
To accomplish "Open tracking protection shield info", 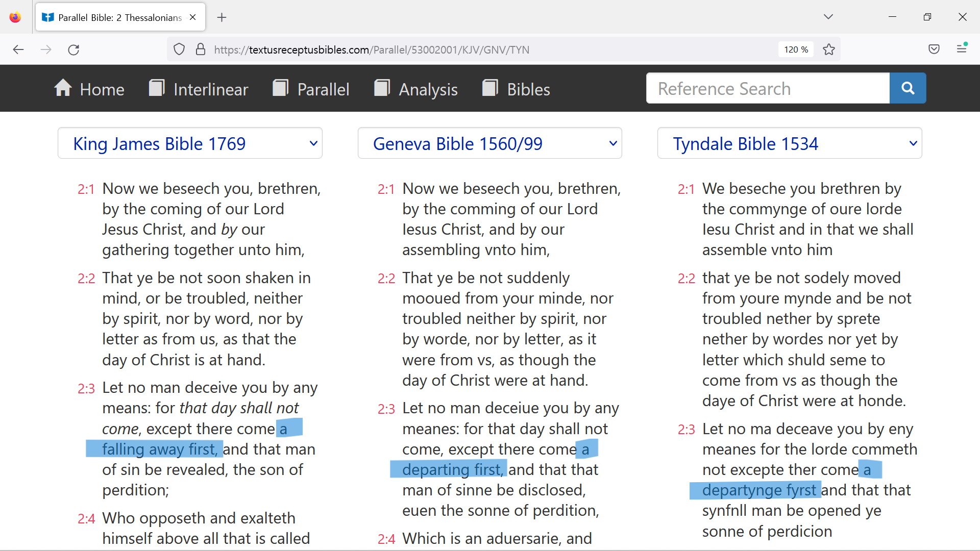I will click(179, 49).
